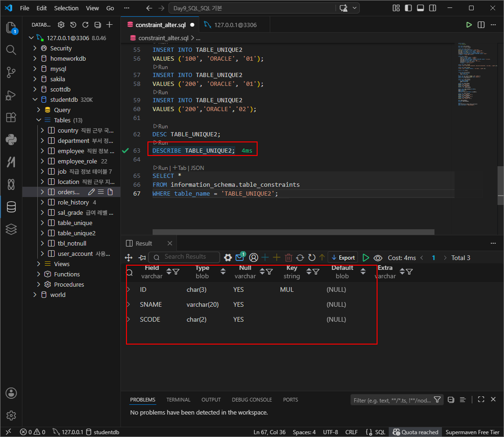Toggle result view mode with eye icon
504x437 pixels.
tap(378, 258)
